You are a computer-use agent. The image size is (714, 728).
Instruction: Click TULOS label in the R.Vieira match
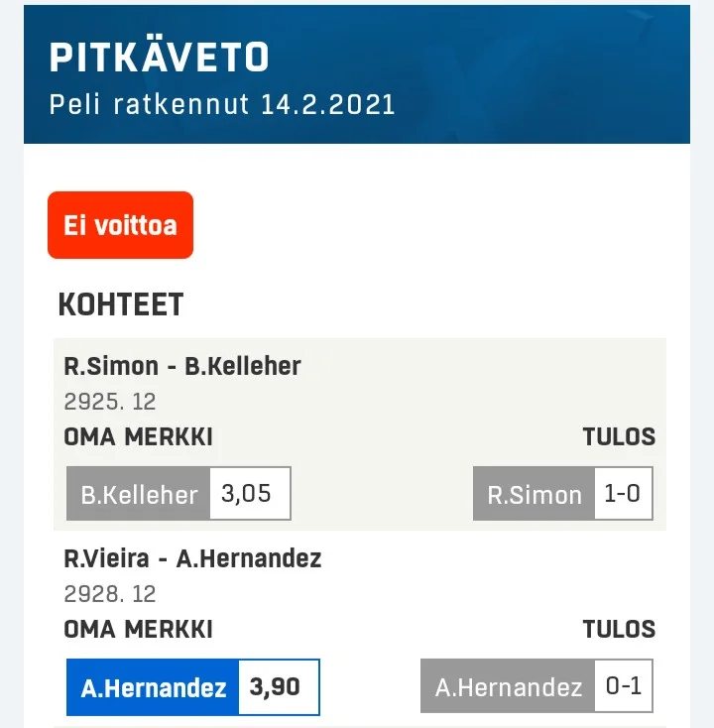[x=619, y=629]
